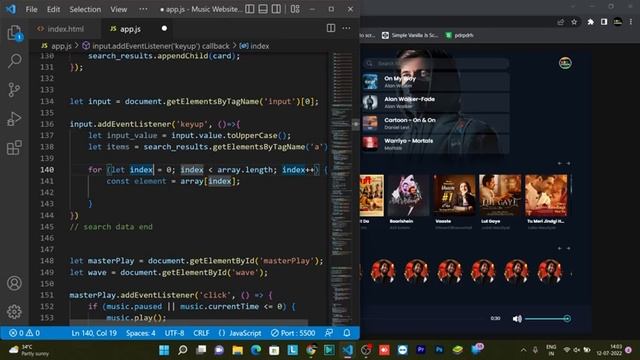Open File Explorer from the taskbar
Image resolution: width=640 pixels, height=360 pixels.
click(238, 350)
